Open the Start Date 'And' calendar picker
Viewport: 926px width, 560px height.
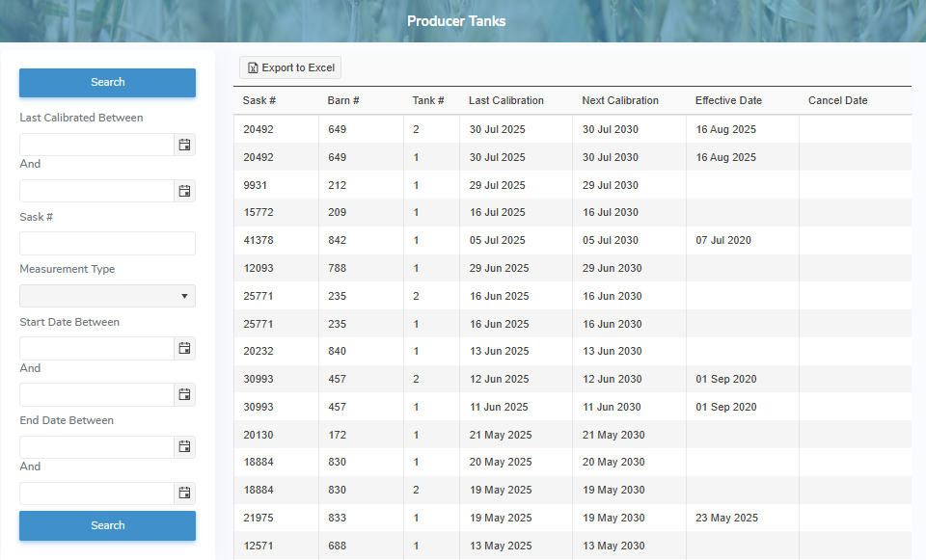coord(184,394)
